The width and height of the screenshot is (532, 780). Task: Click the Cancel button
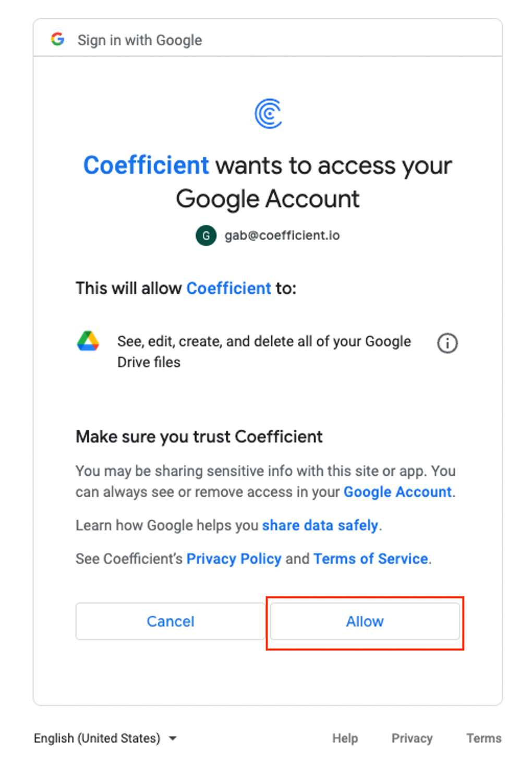(170, 621)
